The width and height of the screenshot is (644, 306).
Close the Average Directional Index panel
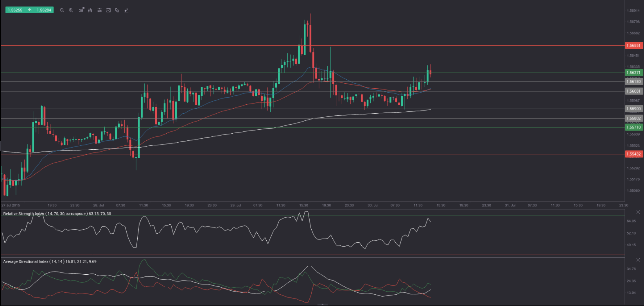click(x=638, y=260)
